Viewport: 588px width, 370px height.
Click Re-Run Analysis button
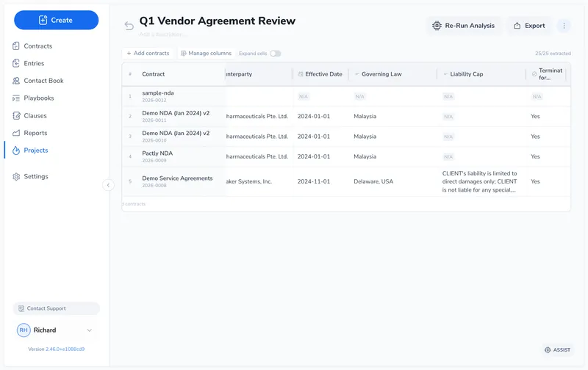tap(464, 26)
